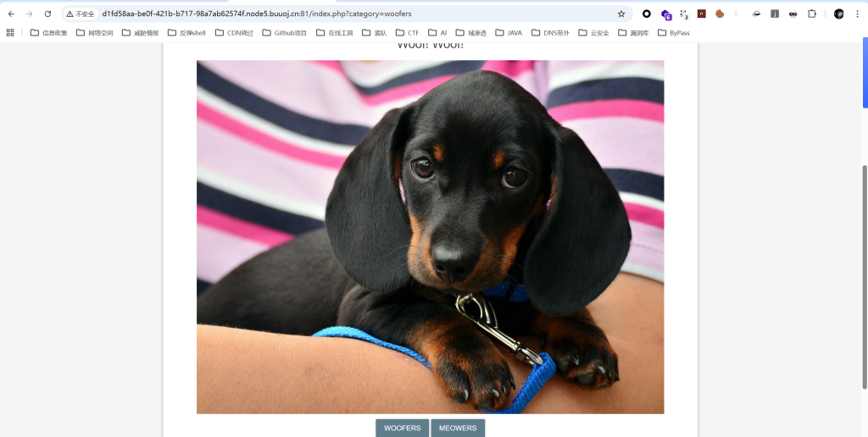868x437 pixels.
Task: Open the user profile avatar
Action: coord(838,14)
